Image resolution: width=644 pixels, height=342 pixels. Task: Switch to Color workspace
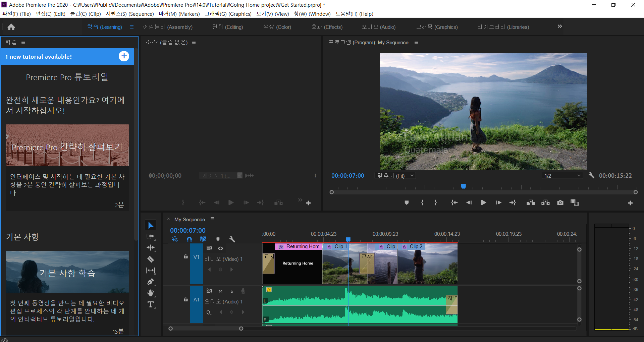[x=277, y=27]
